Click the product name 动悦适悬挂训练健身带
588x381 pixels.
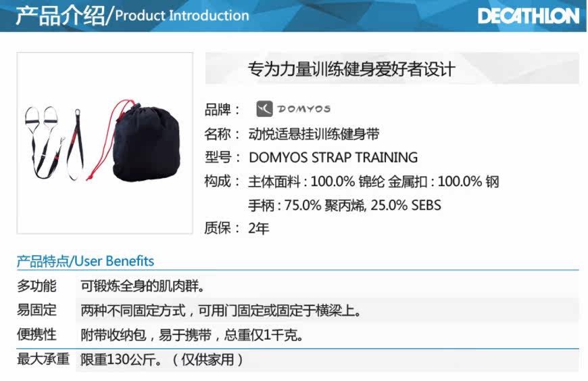pos(314,133)
